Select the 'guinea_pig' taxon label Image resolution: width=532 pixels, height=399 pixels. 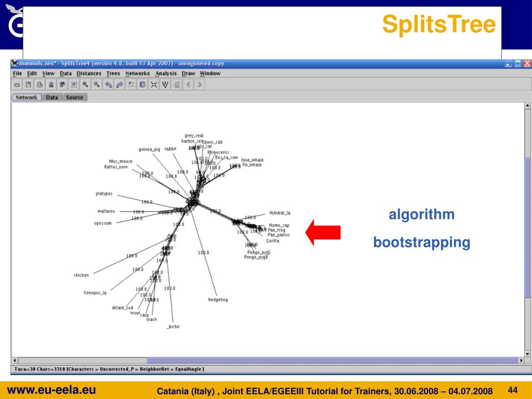(149, 149)
